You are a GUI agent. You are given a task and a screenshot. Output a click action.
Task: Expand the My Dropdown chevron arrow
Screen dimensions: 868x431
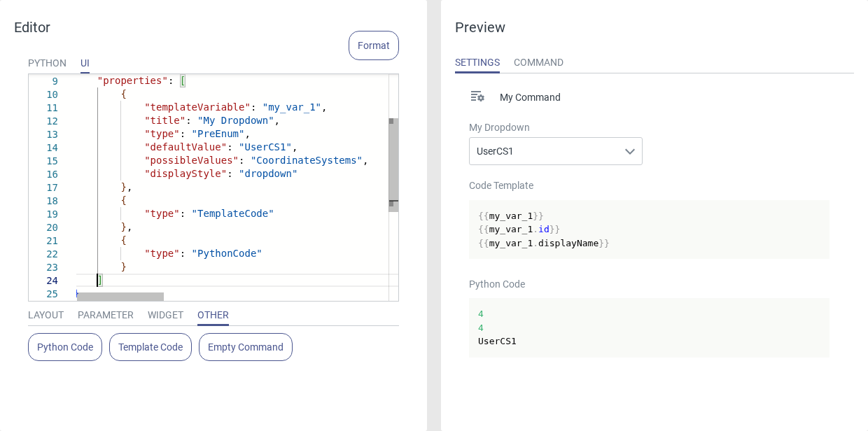coord(629,151)
